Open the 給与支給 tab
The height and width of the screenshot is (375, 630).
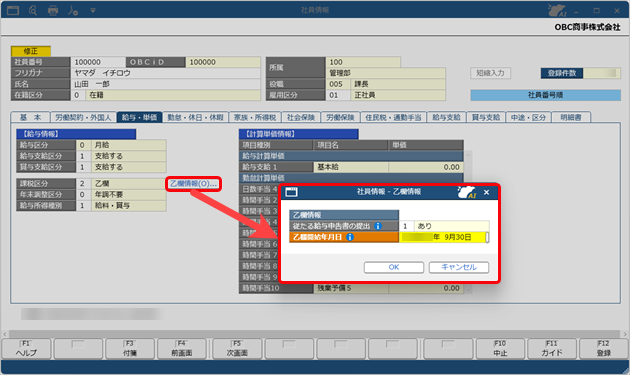click(446, 117)
